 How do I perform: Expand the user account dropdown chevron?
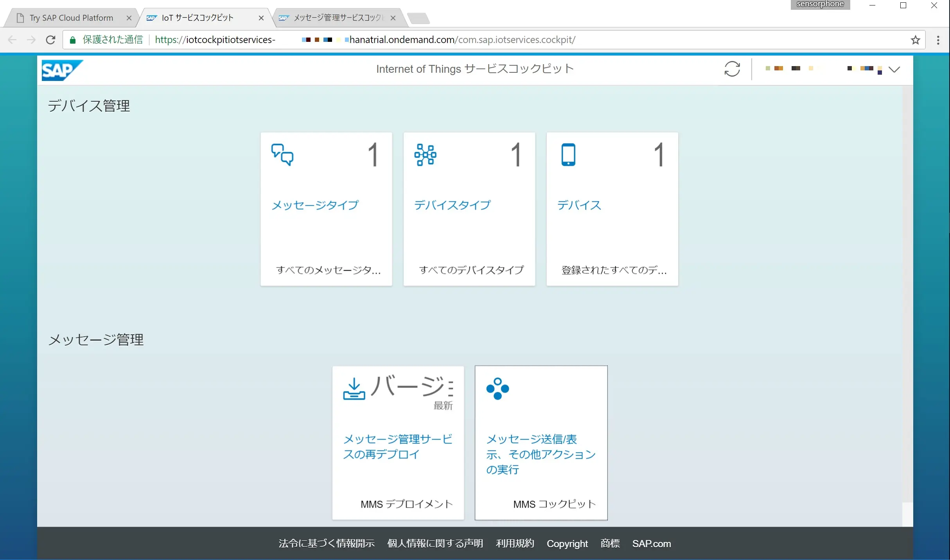click(x=894, y=69)
